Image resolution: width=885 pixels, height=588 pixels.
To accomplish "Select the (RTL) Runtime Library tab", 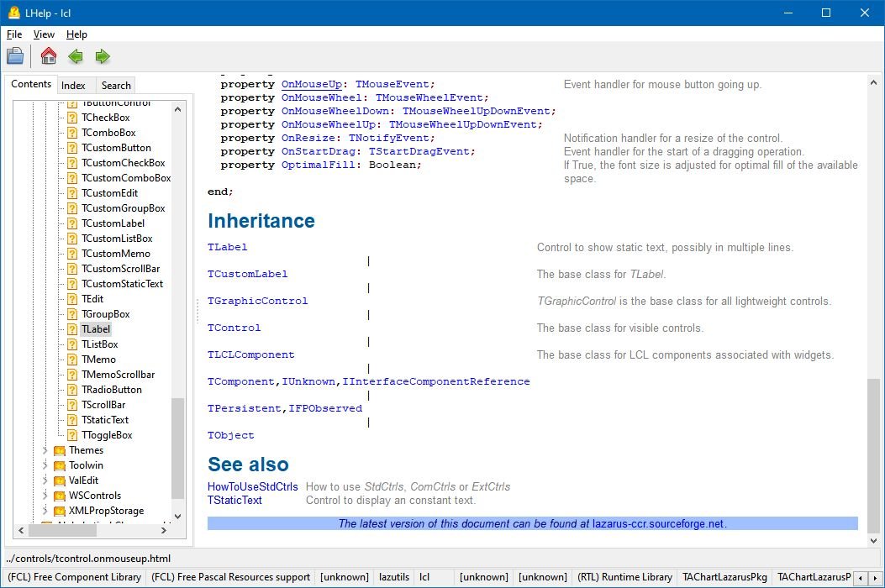I will click(624, 577).
